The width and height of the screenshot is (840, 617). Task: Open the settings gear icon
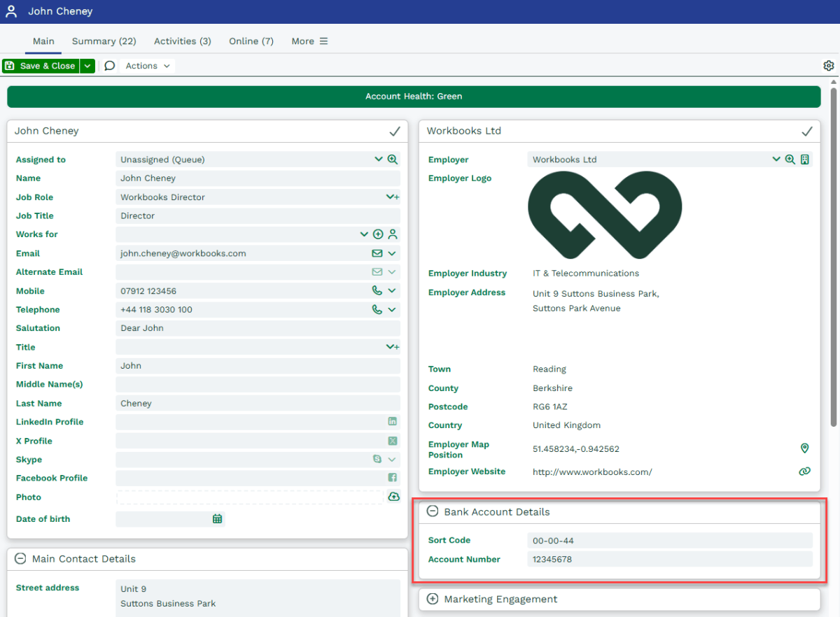829,66
